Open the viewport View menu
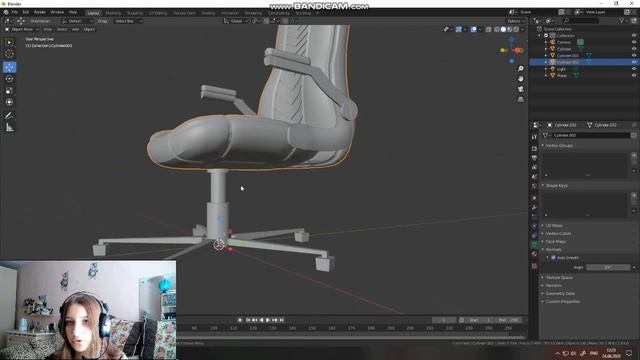The image size is (640, 360). [48, 29]
